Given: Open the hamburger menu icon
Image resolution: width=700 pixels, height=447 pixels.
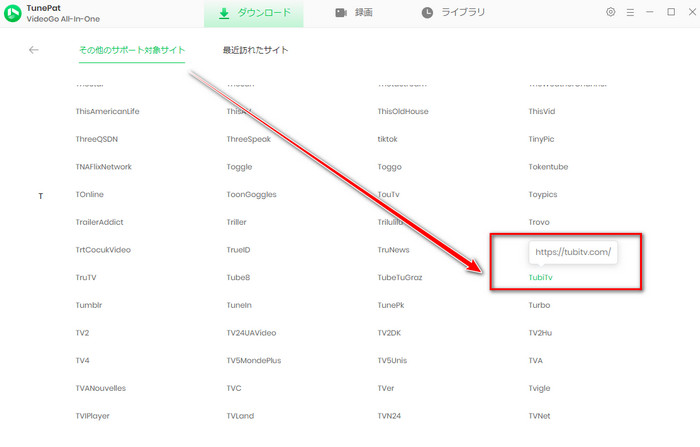Looking at the screenshot, I should (x=631, y=13).
